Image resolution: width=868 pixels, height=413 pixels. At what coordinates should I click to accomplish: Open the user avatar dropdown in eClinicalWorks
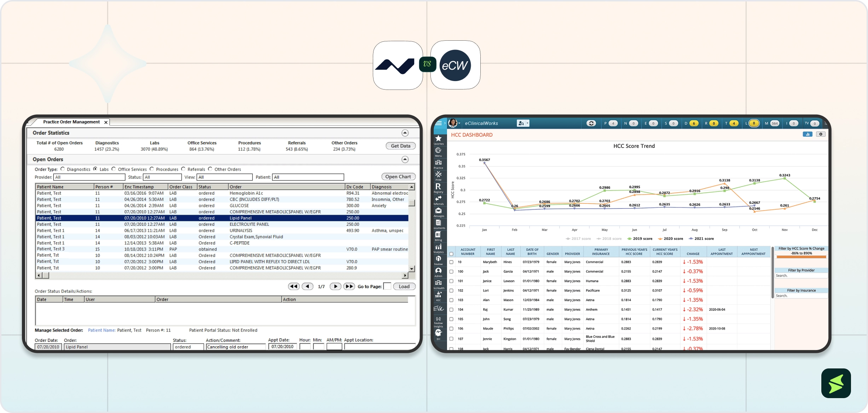click(454, 123)
